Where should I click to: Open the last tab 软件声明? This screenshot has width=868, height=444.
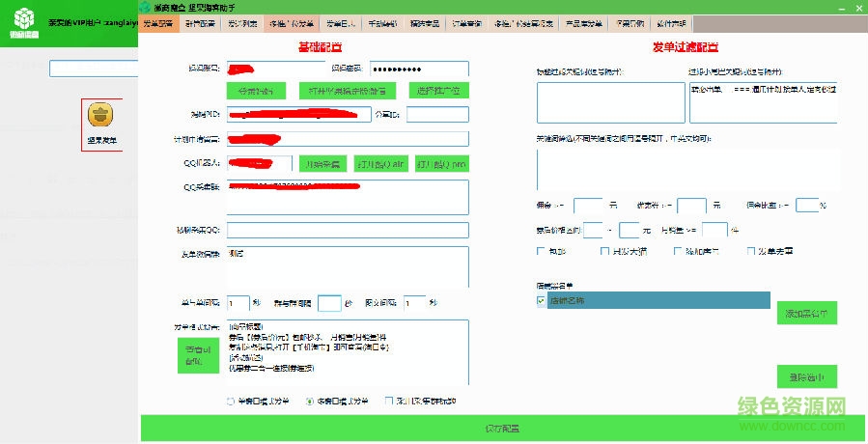(671, 24)
